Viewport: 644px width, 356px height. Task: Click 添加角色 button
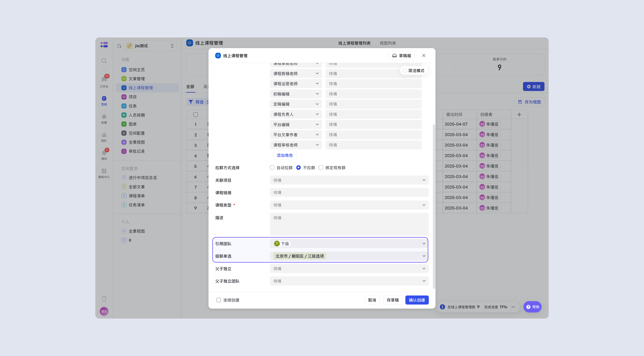(284, 155)
